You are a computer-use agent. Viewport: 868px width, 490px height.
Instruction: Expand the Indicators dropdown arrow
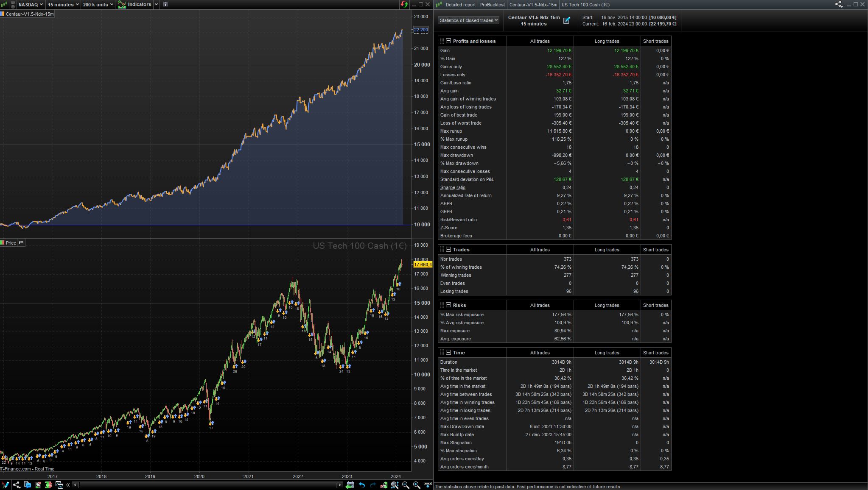coord(156,5)
